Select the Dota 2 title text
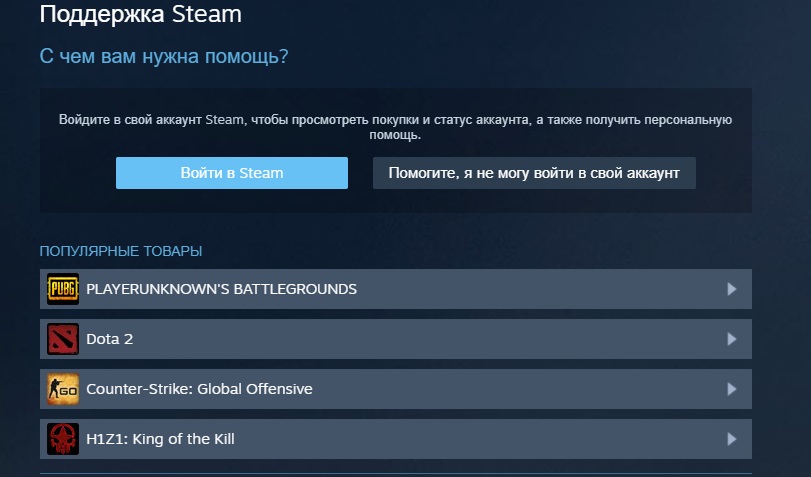811x477 pixels. [110, 339]
